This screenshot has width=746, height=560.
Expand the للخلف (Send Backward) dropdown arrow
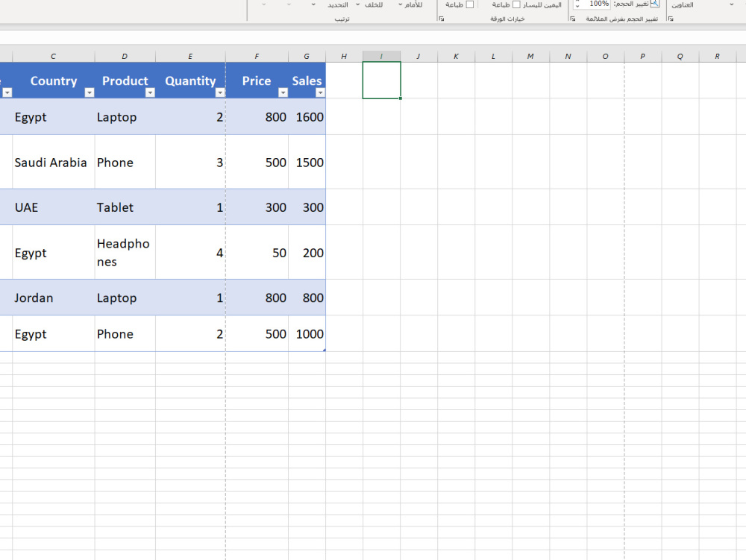358,4
